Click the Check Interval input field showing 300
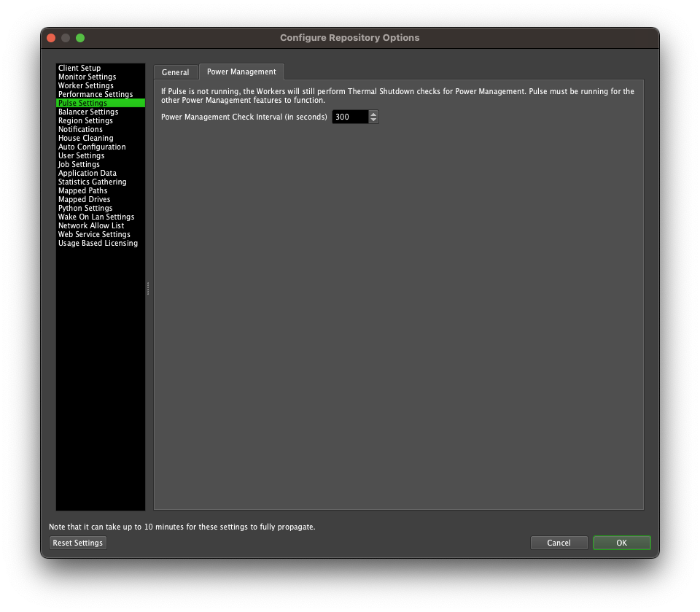The height and width of the screenshot is (612, 700). coord(351,117)
